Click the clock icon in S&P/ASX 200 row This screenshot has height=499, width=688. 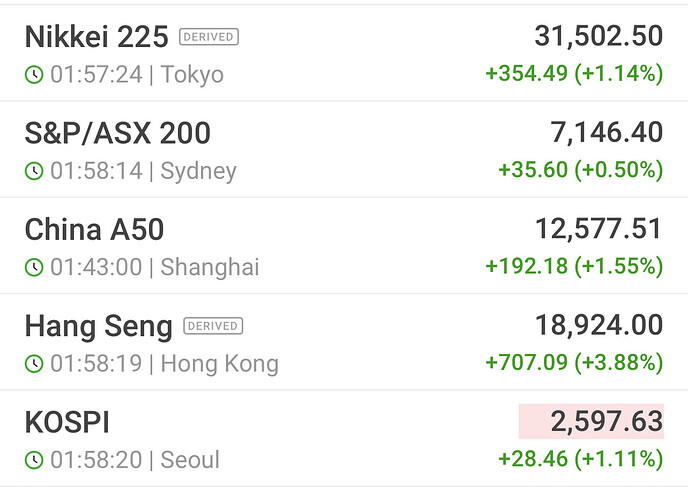[35, 171]
